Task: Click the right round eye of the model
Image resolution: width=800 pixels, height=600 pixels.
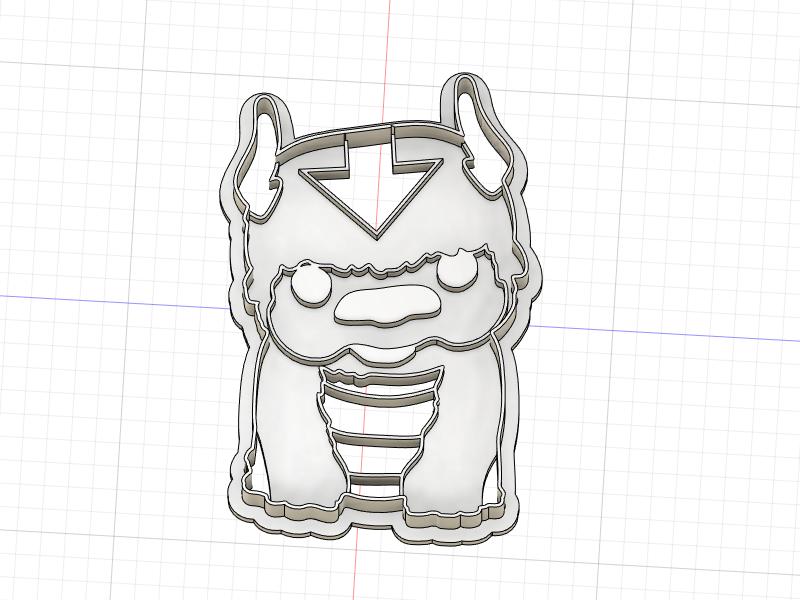Action: pos(457,269)
